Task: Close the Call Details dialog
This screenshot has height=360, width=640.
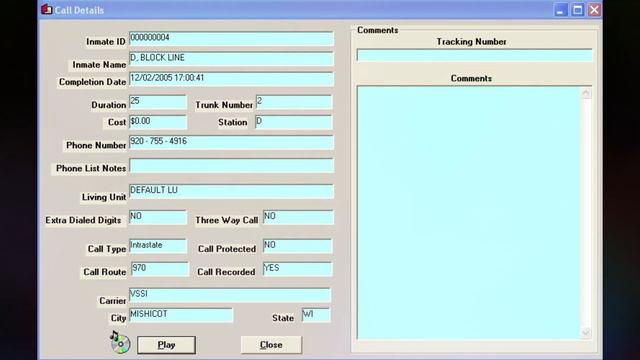Action: 271,345
